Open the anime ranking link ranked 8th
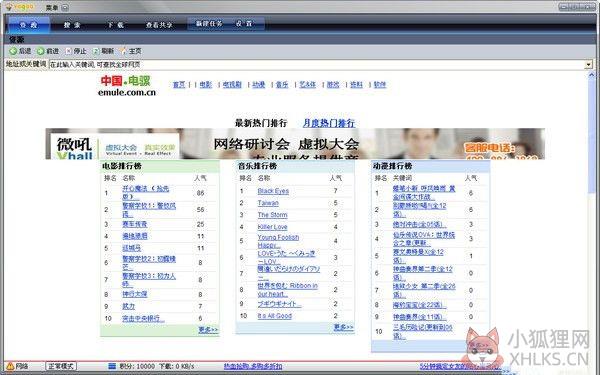This screenshot has height=375, width=600. (x=419, y=305)
